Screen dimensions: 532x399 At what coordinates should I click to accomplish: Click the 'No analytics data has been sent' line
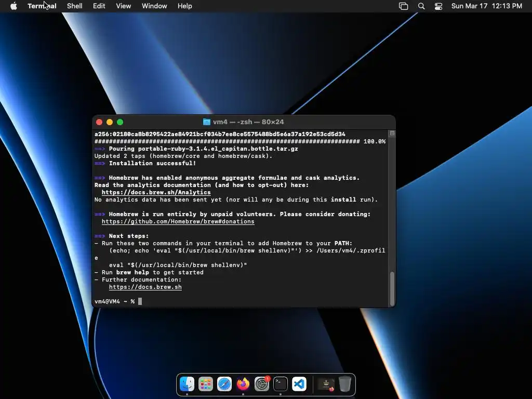236,200
